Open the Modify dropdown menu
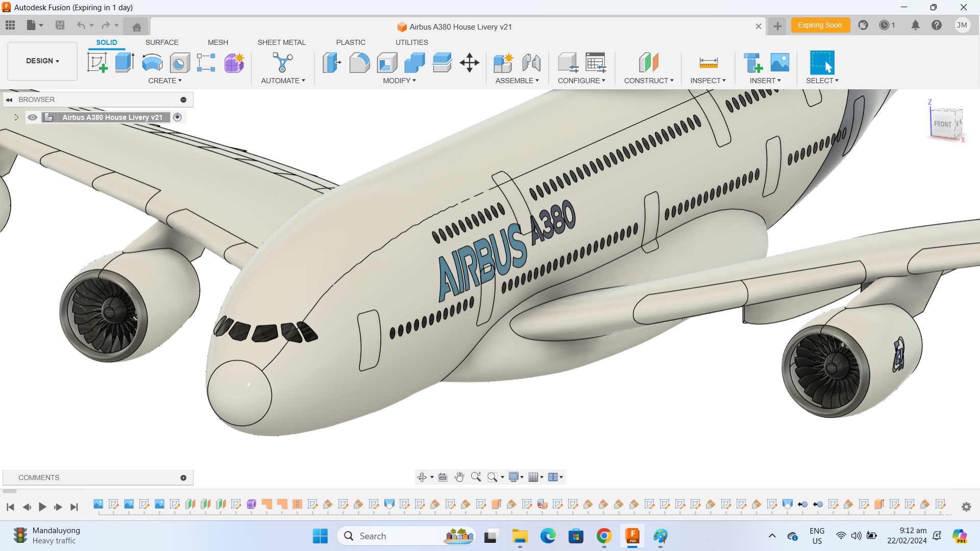The width and height of the screenshot is (980, 551). pos(400,80)
